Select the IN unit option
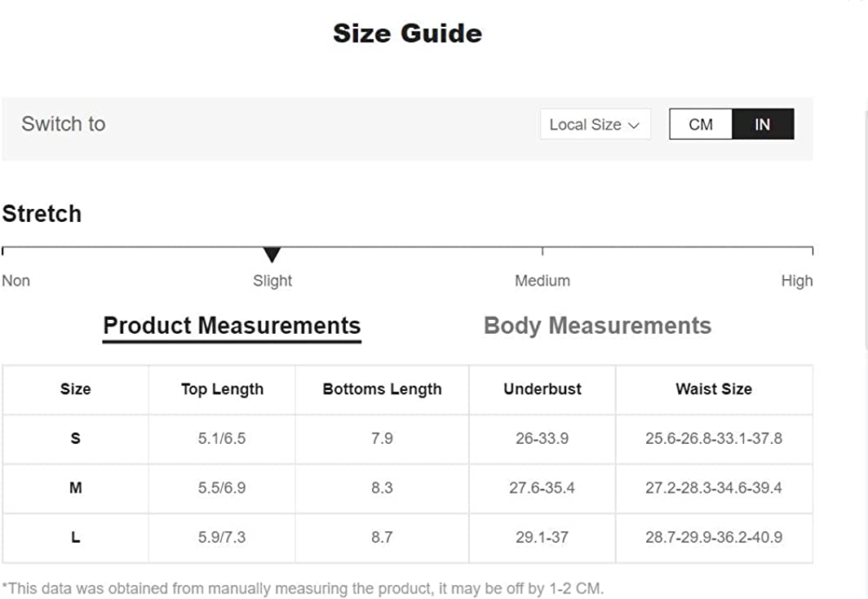868x599 pixels. (762, 125)
